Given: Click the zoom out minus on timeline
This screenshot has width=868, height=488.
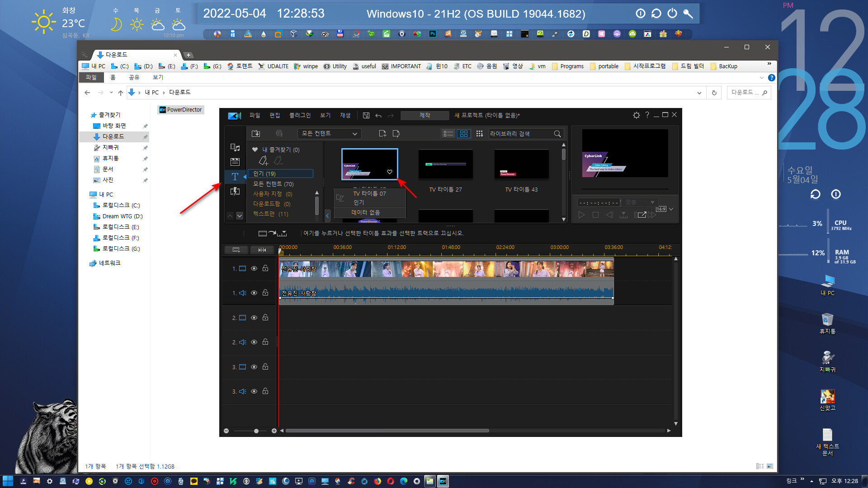Looking at the screenshot, I should click(x=226, y=431).
